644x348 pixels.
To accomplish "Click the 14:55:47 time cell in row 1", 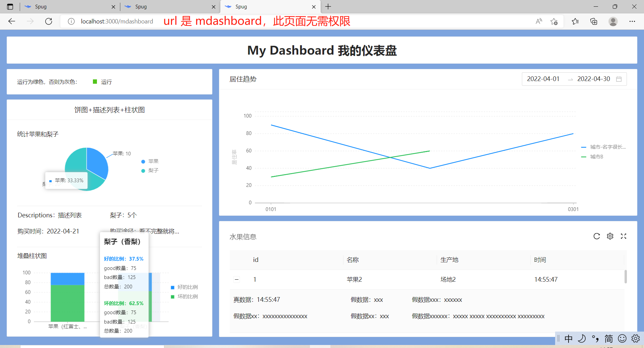I will [546, 279].
